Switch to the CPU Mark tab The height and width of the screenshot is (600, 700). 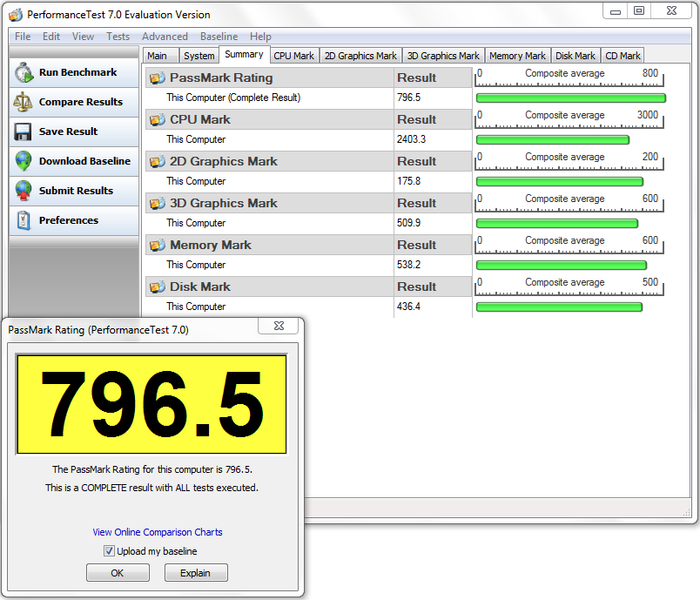[x=294, y=56]
